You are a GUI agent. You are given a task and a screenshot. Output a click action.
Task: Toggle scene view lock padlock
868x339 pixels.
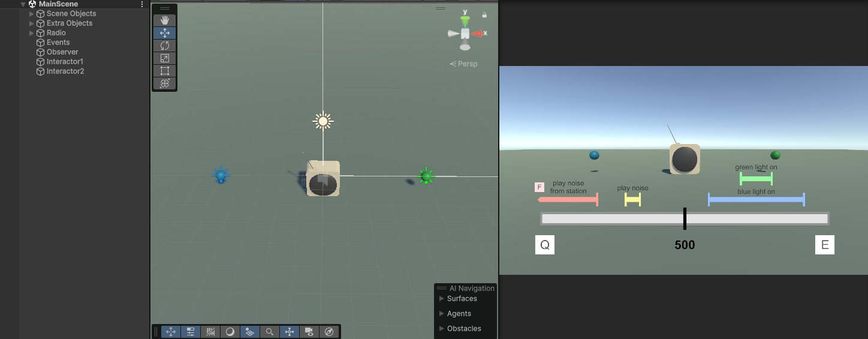coord(484,15)
